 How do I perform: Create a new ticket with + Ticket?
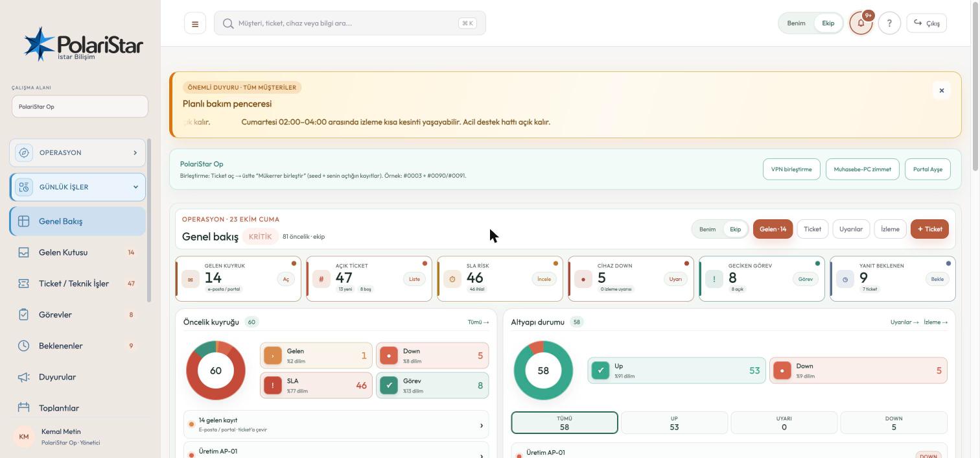929,229
